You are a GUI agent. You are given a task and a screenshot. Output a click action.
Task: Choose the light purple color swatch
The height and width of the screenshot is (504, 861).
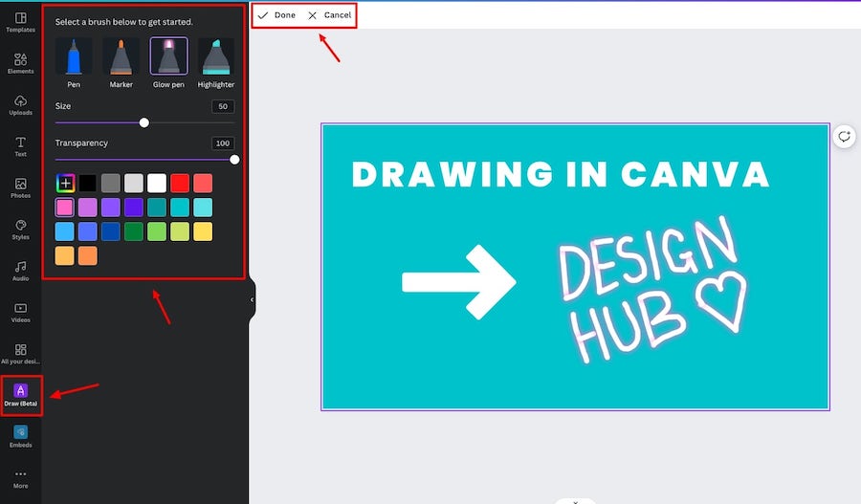[x=87, y=208]
